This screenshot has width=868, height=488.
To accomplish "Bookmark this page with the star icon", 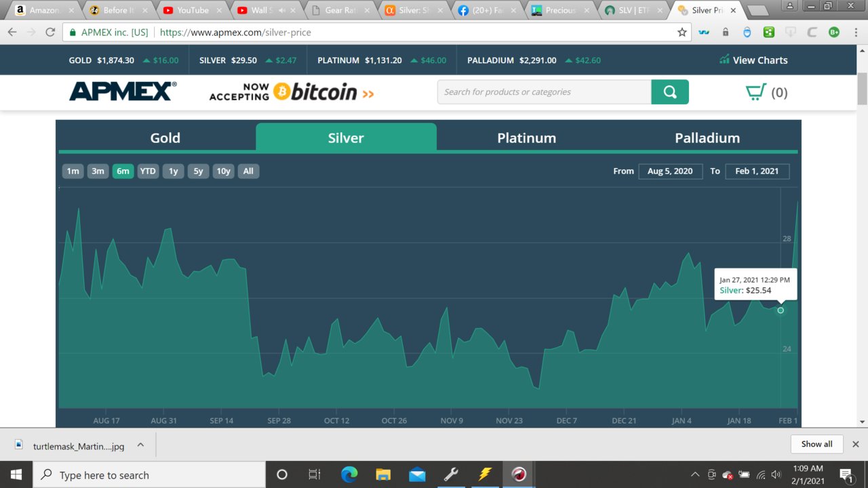I will click(682, 32).
